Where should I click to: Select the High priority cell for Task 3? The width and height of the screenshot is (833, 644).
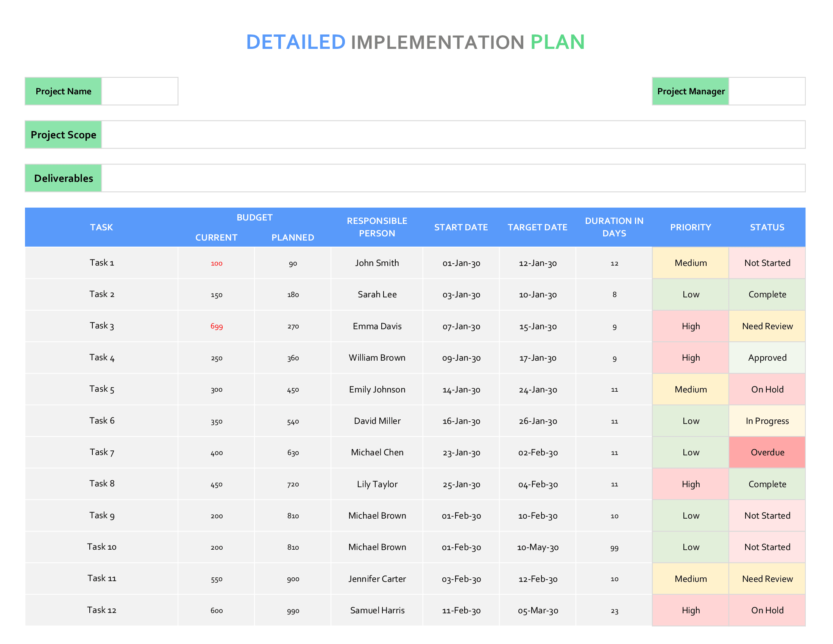(x=690, y=326)
